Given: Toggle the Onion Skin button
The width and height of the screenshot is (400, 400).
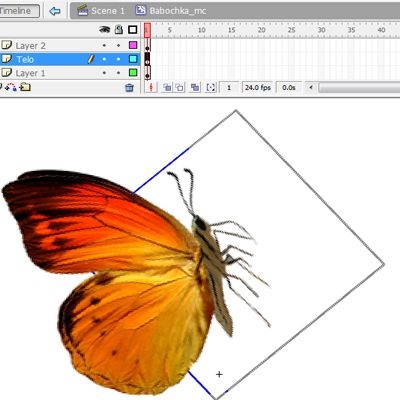Looking at the screenshot, I should click(167, 87).
